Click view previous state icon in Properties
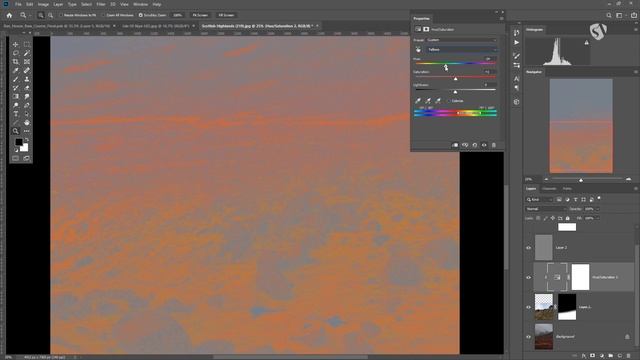 point(465,145)
